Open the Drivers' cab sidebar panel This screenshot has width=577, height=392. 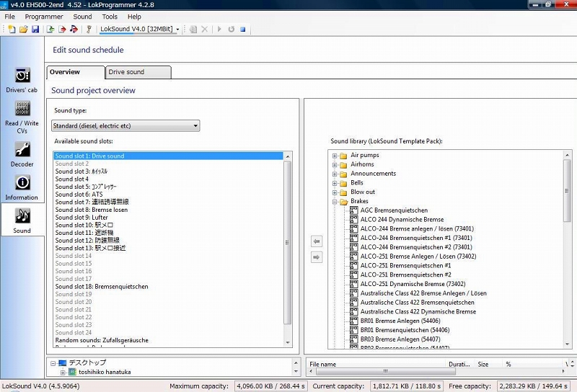(22, 80)
